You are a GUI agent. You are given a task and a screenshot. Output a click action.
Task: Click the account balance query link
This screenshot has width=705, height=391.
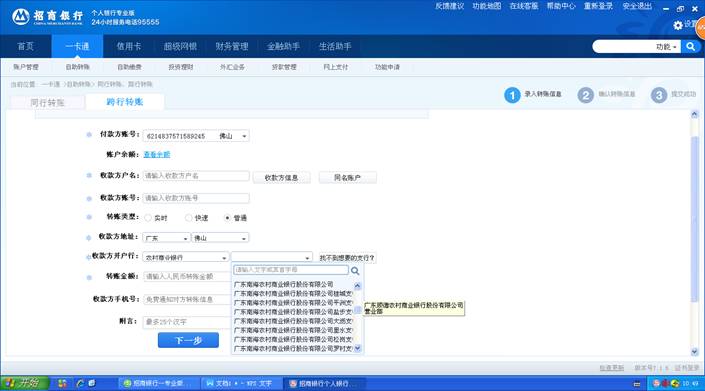coord(156,155)
